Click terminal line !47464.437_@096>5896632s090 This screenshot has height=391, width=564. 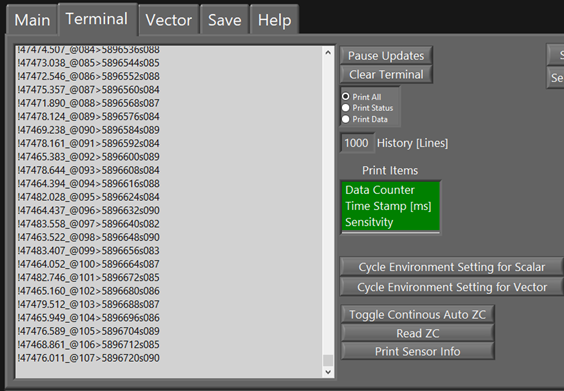[x=88, y=210]
